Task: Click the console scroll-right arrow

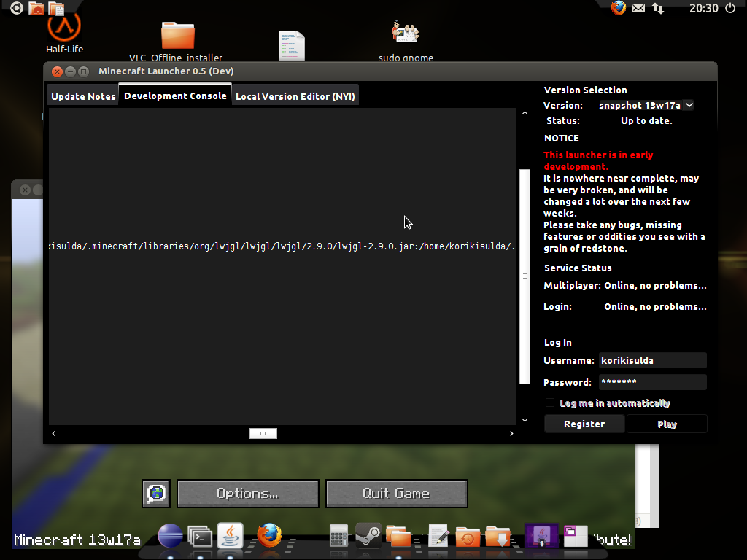Action: point(511,433)
